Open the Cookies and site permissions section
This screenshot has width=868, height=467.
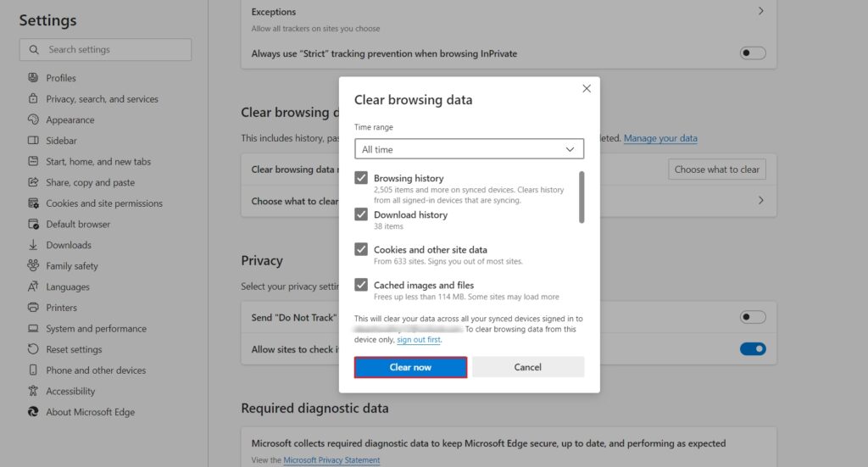[x=104, y=203]
